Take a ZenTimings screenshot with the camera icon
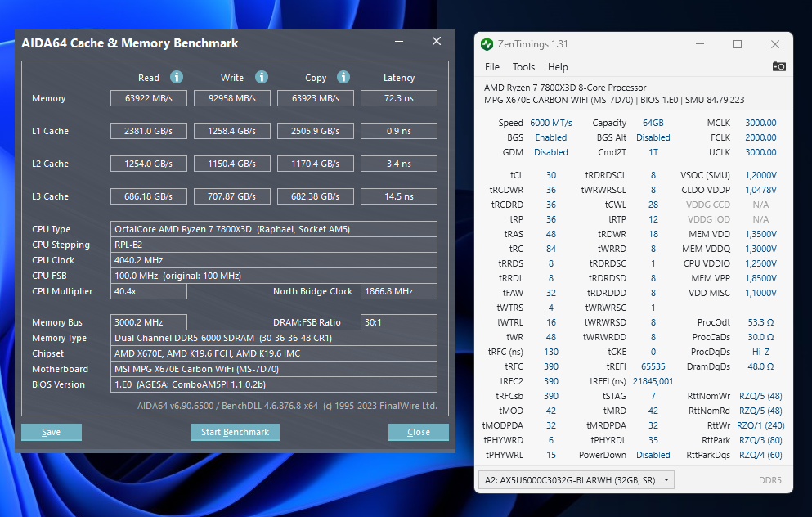This screenshot has height=517, width=812. (778, 66)
